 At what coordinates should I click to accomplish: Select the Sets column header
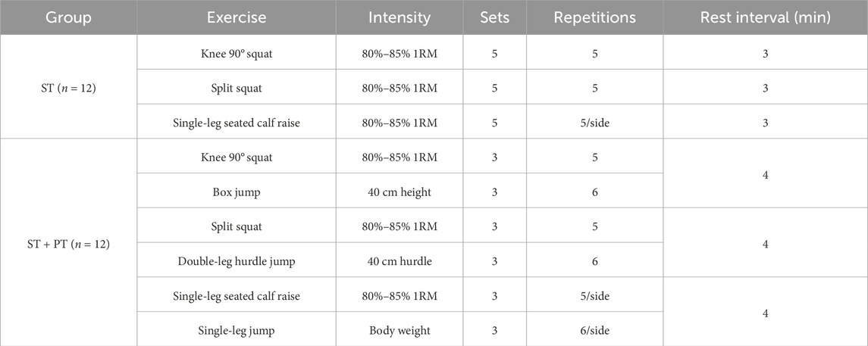point(494,17)
